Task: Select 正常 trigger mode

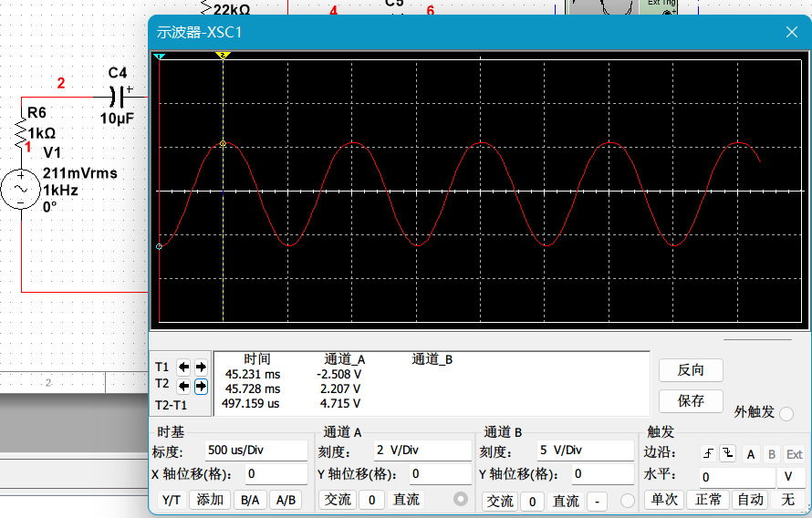Action: click(x=708, y=500)
